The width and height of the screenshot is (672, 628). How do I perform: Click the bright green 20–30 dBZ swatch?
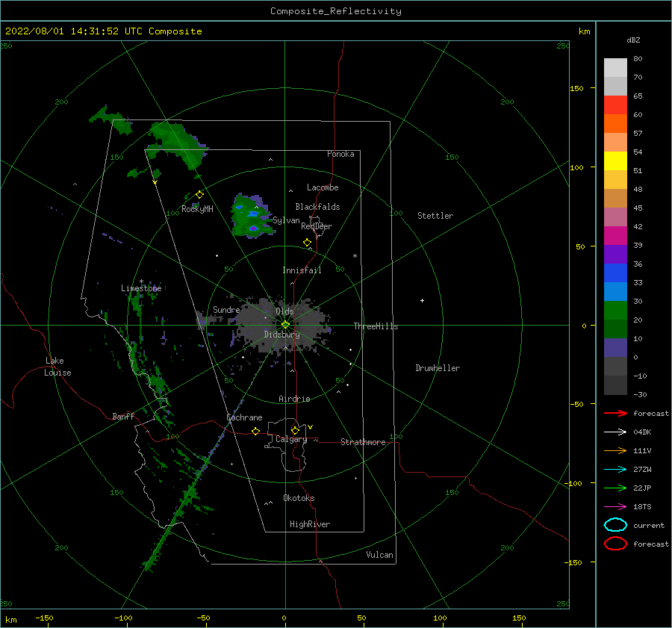point(615,310)
